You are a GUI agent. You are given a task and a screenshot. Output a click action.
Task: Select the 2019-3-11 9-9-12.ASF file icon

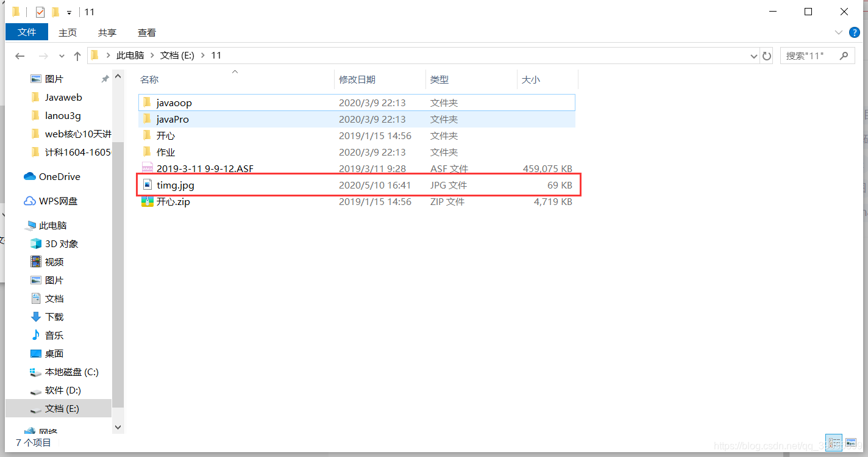[x=147, y=168]
